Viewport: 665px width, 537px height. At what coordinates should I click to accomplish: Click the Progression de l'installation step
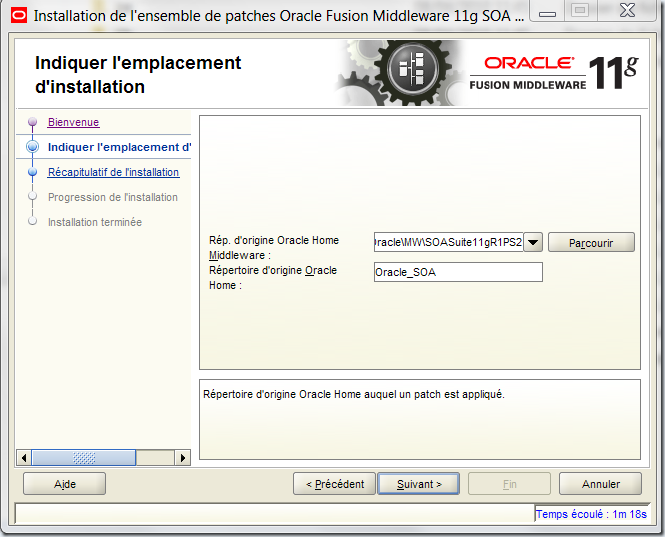(112, 197)
